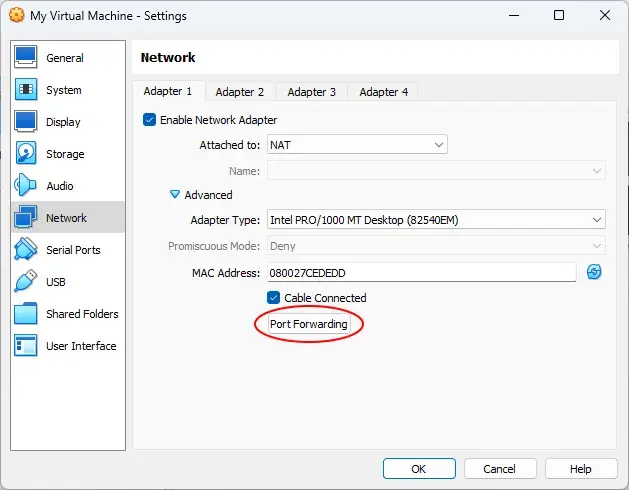629x490 pixels.
Task: Toggle the Cable Connected checkbox
Action: pyautogui.click(x=273, y=297)
